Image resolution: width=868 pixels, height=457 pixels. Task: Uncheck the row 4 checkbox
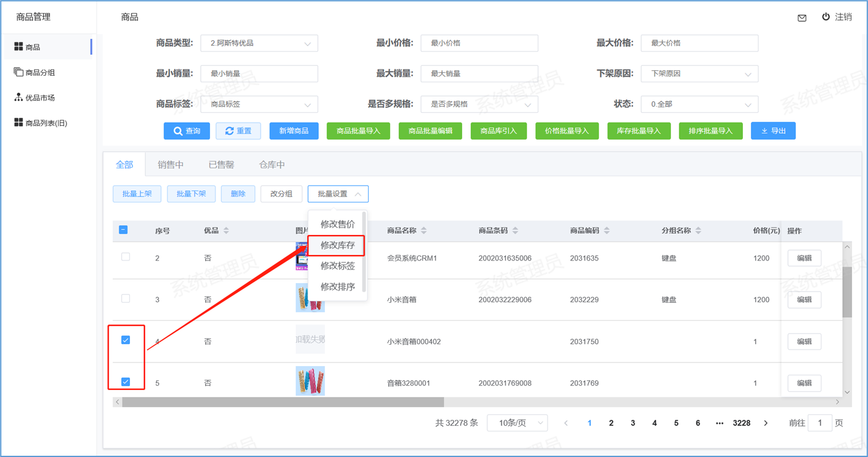point(126,340)
